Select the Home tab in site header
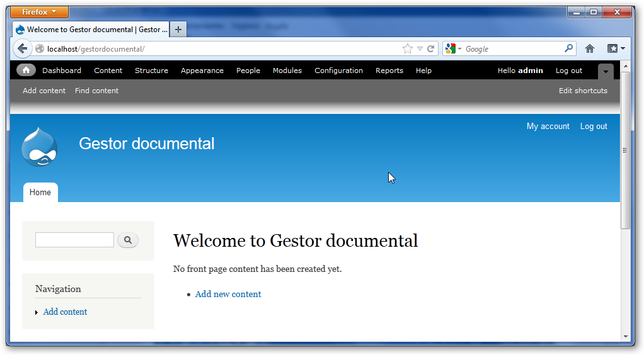Screen dimensions: 644x355 (x=40, y=193)
